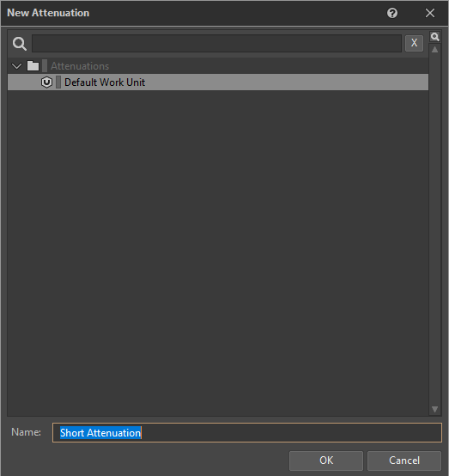Clear search with the X button
449x476 pixels.
click(x=414, y=43)
